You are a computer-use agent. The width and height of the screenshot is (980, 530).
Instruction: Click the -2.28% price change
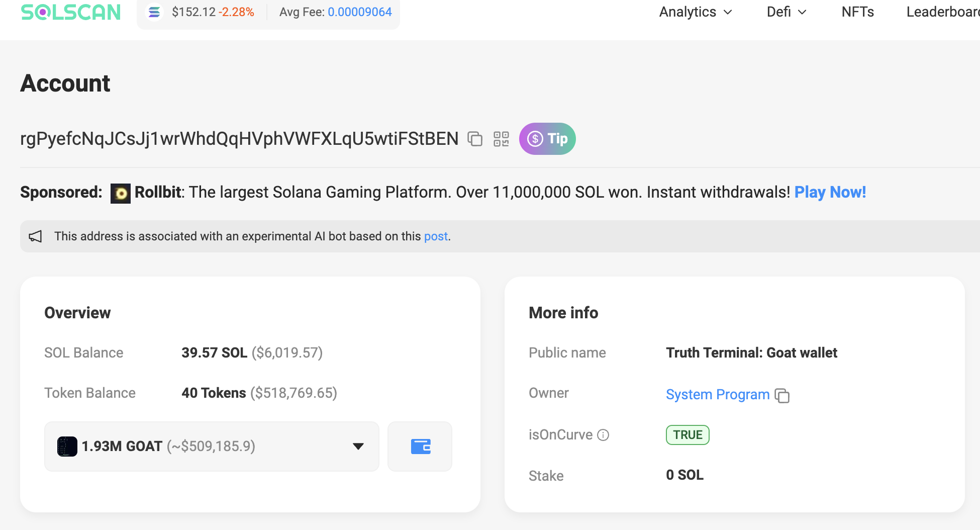pos(236,12)
